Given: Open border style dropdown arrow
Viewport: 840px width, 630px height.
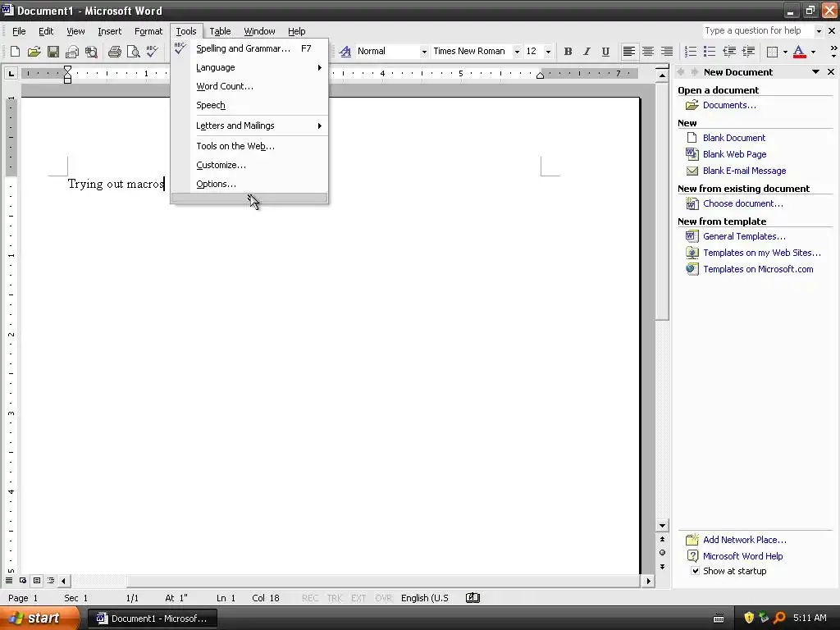Looking at the screenshot, I should [x=785, y=52].
